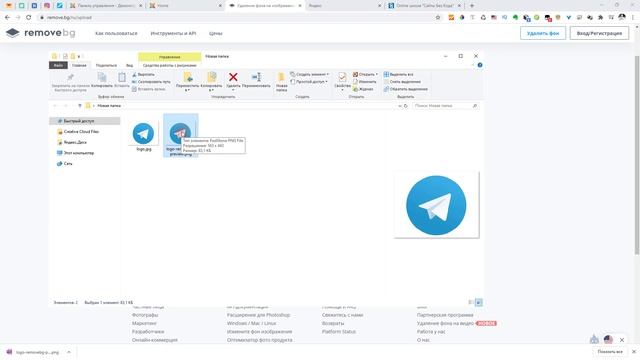
Task: Open Chrome puzzle-piece extensions icon
Action: pos(600,18)
